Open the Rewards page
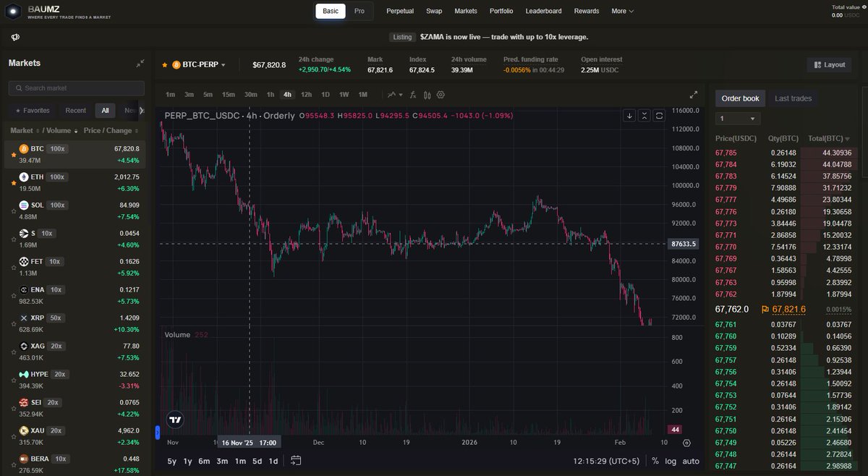Image resolution: width=868 pixels, height=476 pixels. pyautogui.click(x=587, y=11)
